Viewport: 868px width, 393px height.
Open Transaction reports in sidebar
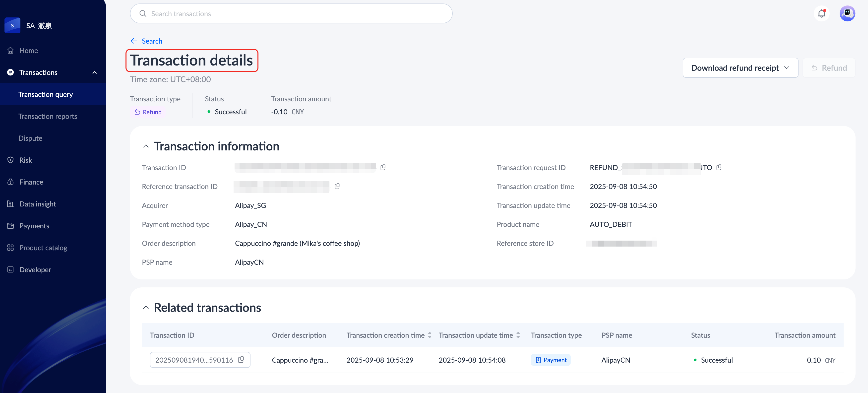pyautogui.click(x=48, y=116)
